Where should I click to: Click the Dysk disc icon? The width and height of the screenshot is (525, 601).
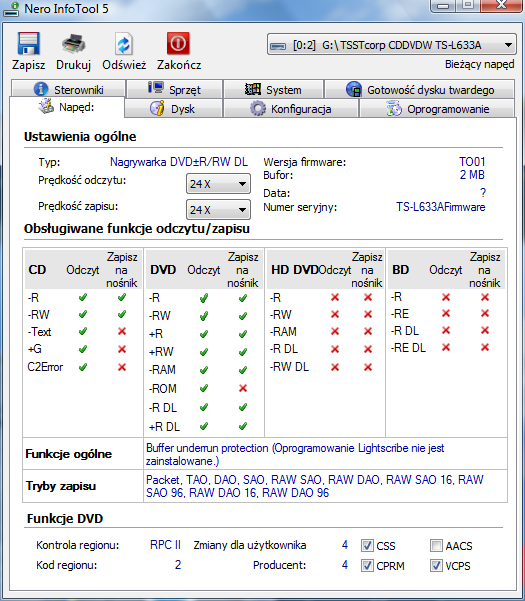(157, 108)
